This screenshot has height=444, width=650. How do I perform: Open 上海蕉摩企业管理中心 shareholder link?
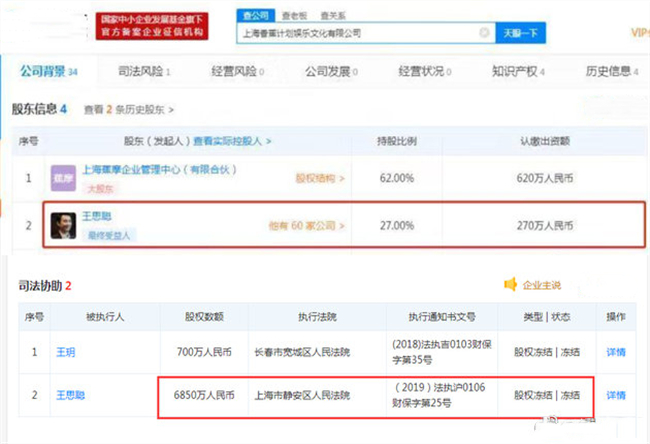(x=159, y=170)
